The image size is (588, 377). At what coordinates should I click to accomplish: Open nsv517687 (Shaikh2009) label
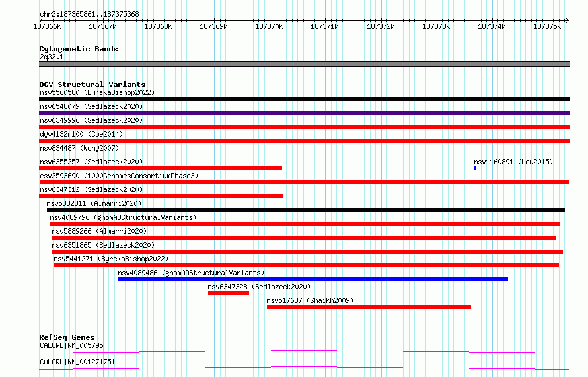pyautogui.click(x=310, y=300)
